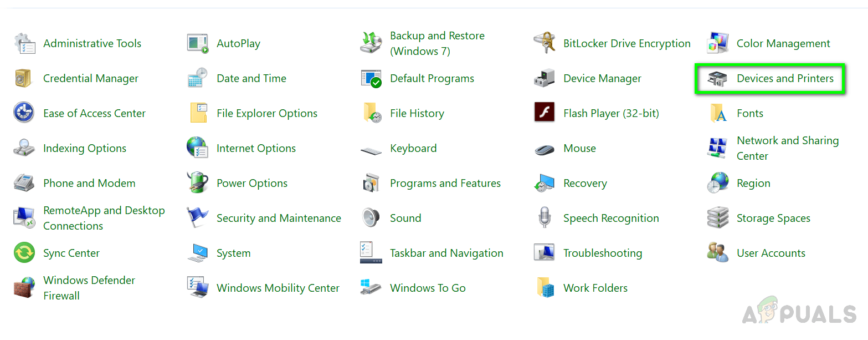
Task: Click the Speech Recognition microphone icon
Action: tap(544, 219)
